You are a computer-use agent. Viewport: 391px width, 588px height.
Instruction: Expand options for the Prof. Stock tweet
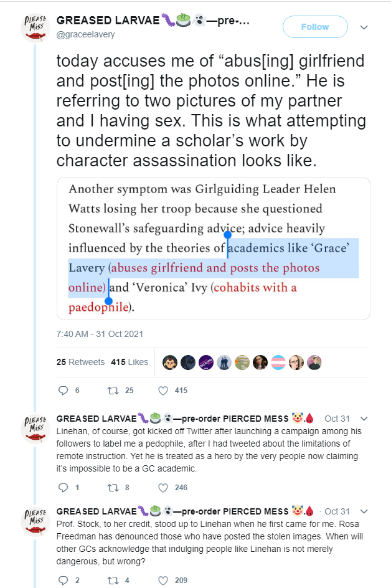[x=364, y=512]
